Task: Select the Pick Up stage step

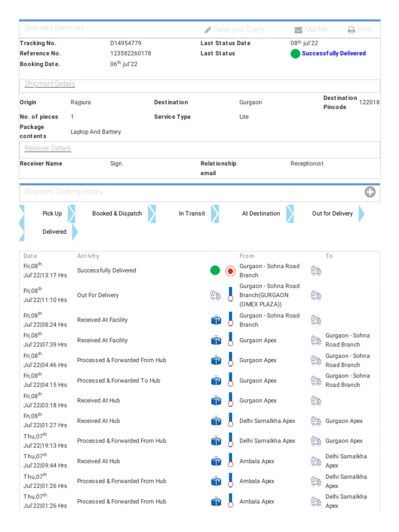Action: coord(52,214)
